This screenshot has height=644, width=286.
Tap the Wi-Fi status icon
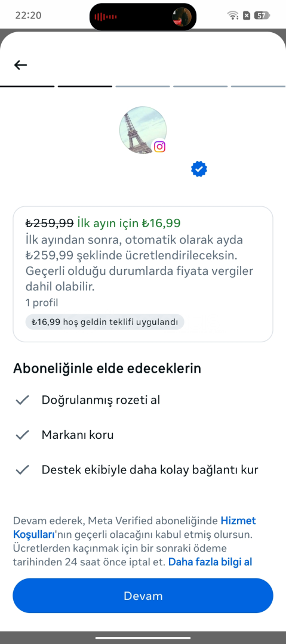point(233,16)
